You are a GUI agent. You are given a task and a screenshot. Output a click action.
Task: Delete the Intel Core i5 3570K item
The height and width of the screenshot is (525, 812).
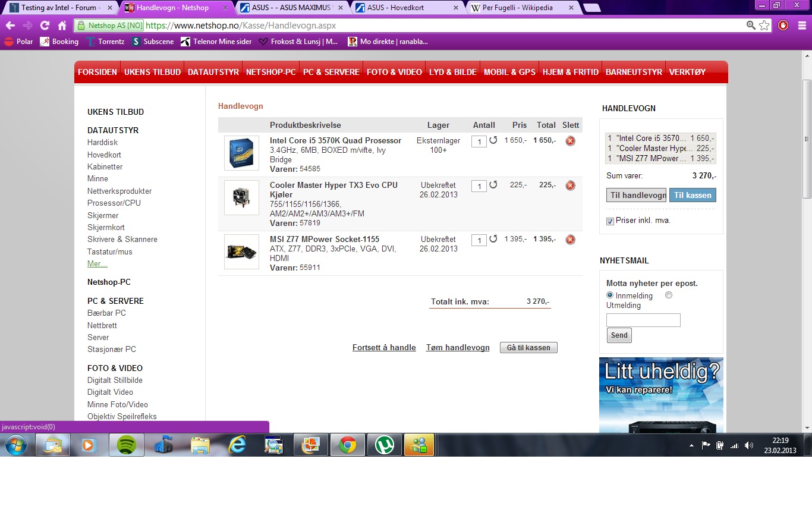pos(570,141)
